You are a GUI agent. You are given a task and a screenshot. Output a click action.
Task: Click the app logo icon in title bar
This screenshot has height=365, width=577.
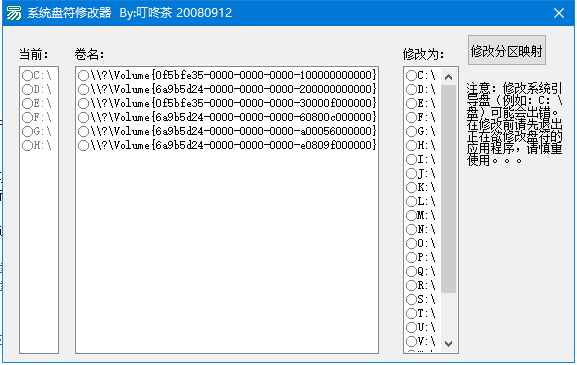pyautogui.click(x=14, y=13)
